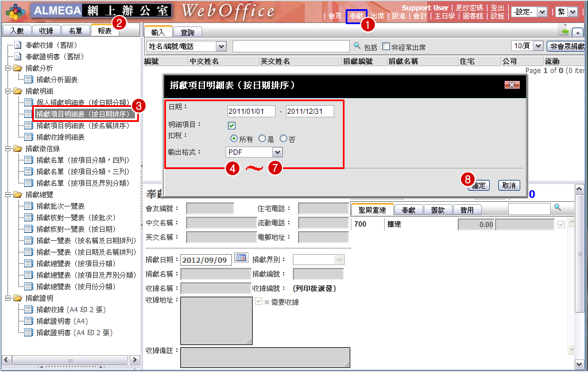This screenshot has height=372, width=588.
Task: Open the 奉獻收據（舊版） document report
Action: [x=51, y=45]
